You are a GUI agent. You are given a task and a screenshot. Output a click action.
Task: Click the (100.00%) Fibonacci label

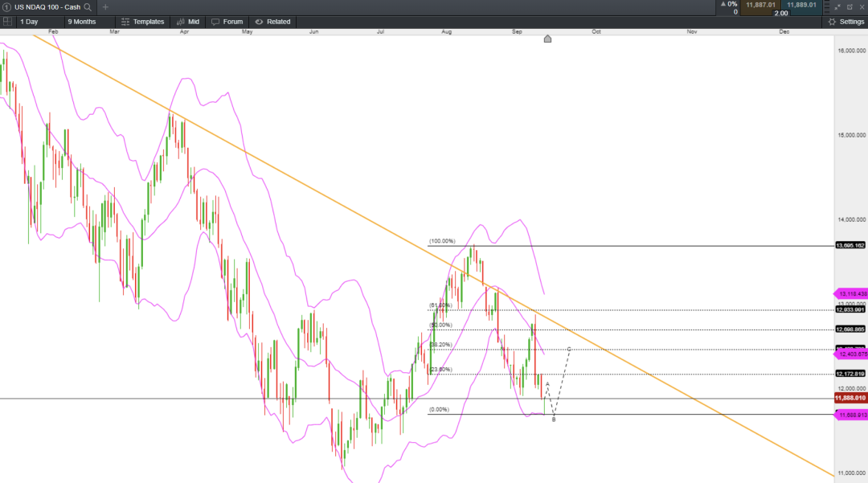click(442, 241)
